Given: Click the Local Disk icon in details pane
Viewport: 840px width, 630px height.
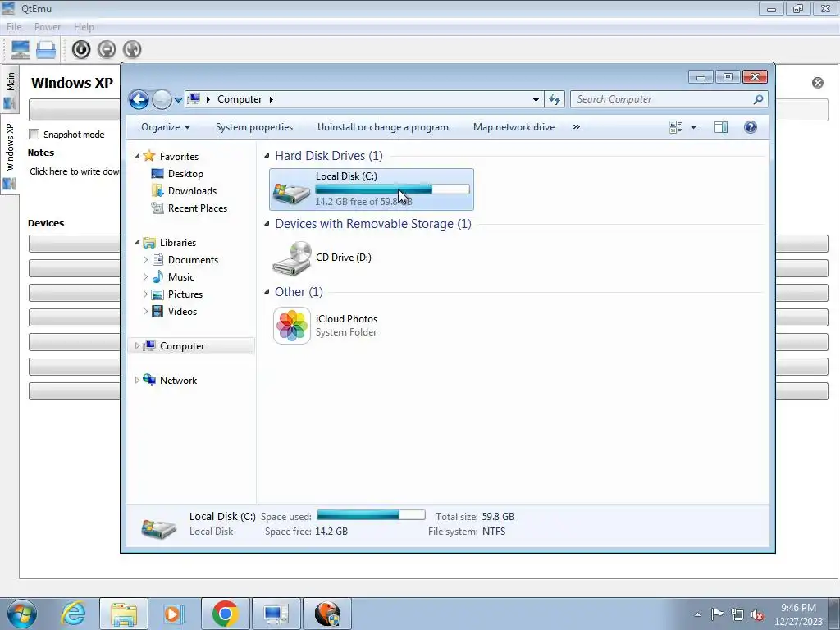Looking at the screenshot, I should pos(158,527).
